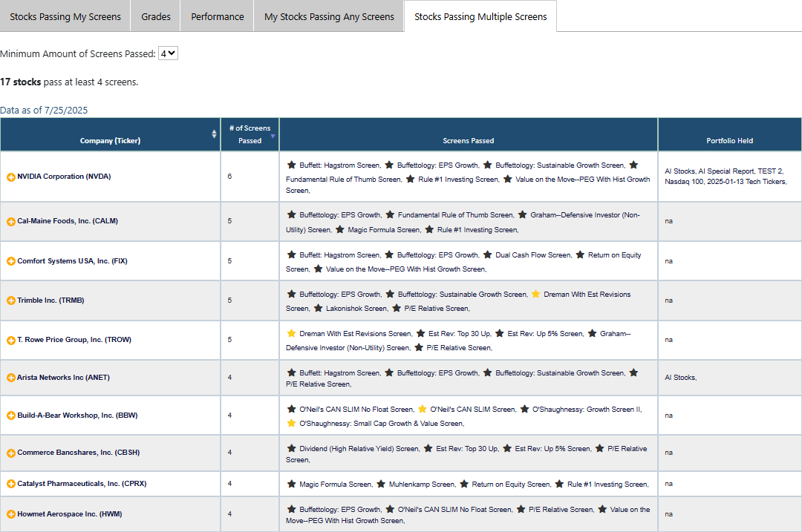
Task: Switch to the Performance tab
Action: tap(218, 16)
